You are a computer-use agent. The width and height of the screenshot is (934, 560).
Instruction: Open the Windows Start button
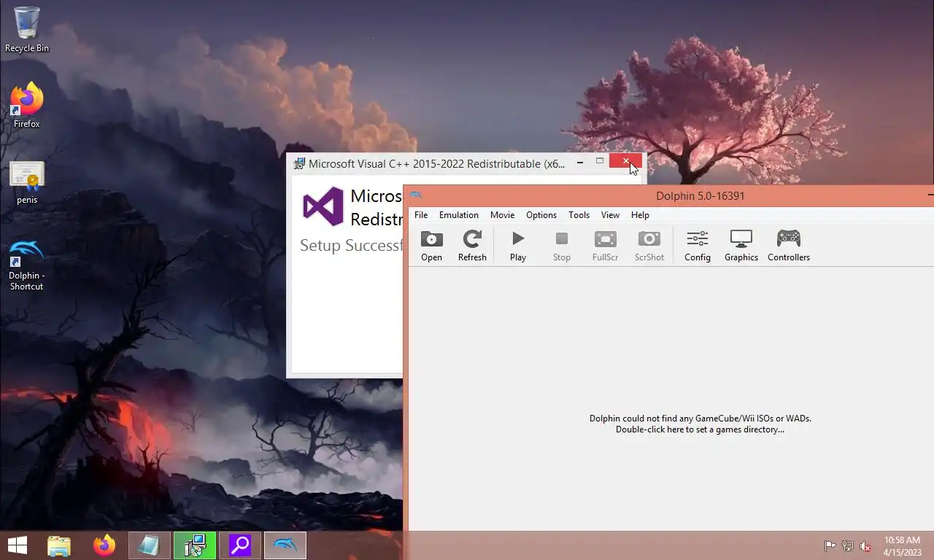[17, 545]
